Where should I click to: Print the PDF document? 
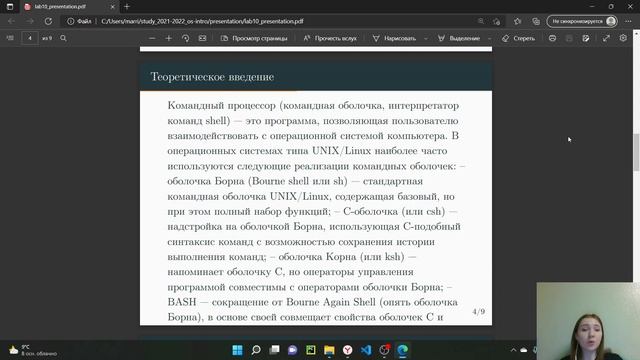pos(552,38)
